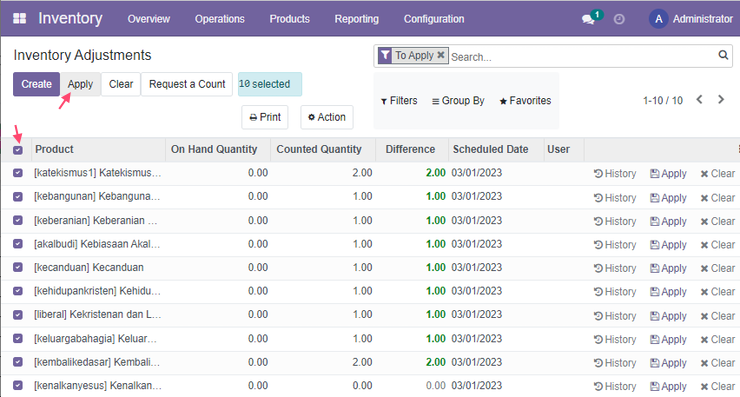
Task: Open the chat messages icon
Action: [x=588, y=19]
